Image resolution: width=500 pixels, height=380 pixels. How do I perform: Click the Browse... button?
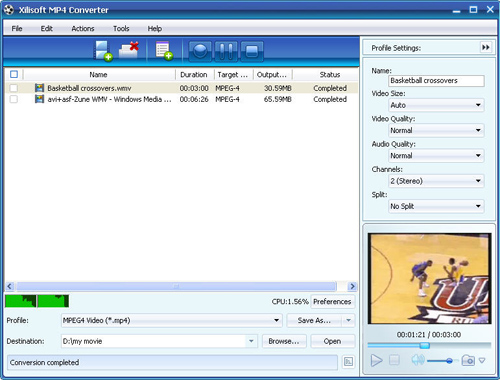click(284, 341)
